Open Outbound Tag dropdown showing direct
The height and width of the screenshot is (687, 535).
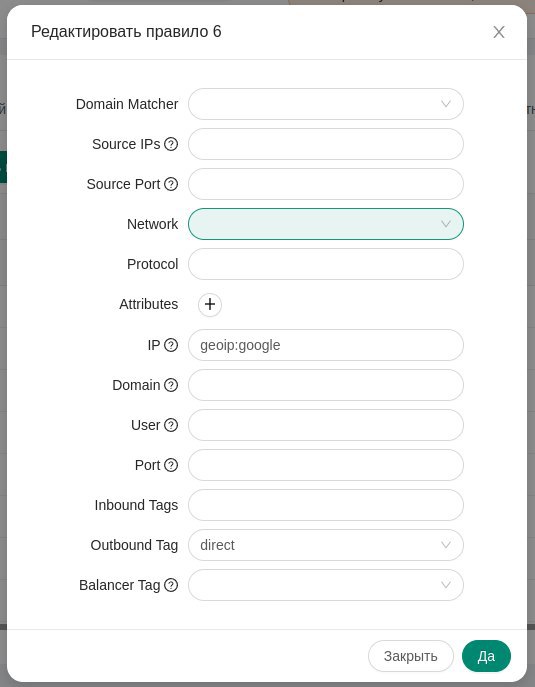(326, 545)
